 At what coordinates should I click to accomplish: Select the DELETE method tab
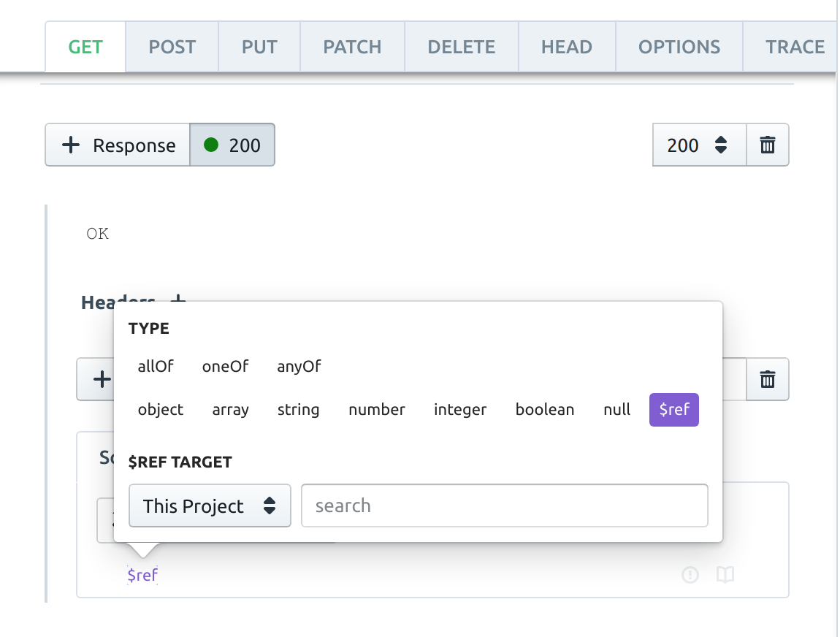coord(461,46)
